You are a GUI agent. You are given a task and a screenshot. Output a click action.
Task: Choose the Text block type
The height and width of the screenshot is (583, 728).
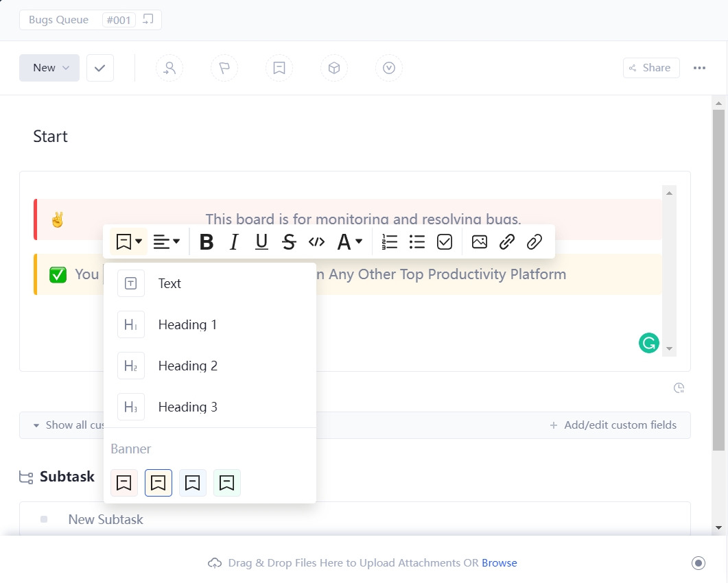(x=169, y=283)
